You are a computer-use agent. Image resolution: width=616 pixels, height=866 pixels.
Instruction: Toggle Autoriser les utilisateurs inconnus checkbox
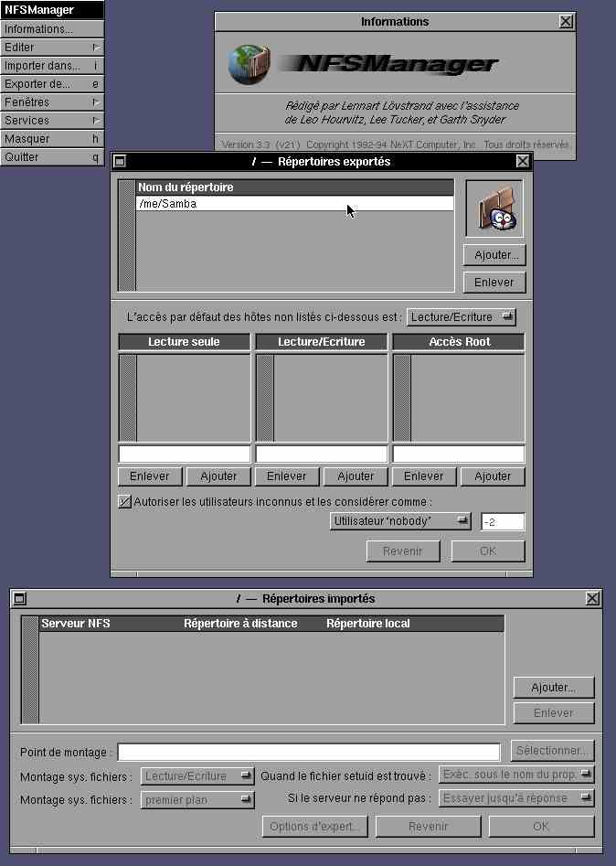[x=124, y=501]
